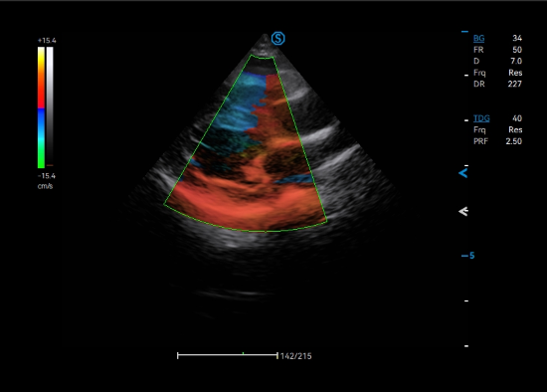547x392 pixels.
Task: Select the BG gain parameter label
Action: click(478, 39)
